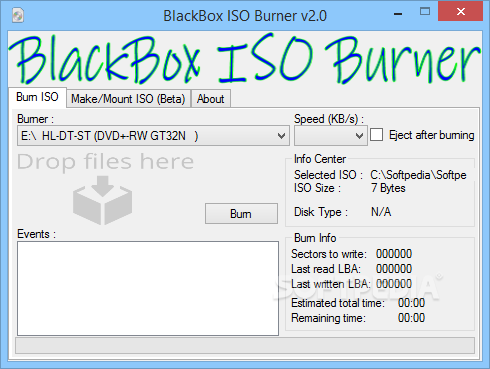Click the BlackBox app icon in title bar
Image resolution: width=490 pixels, height=369 pixels.
coord(18,15)
